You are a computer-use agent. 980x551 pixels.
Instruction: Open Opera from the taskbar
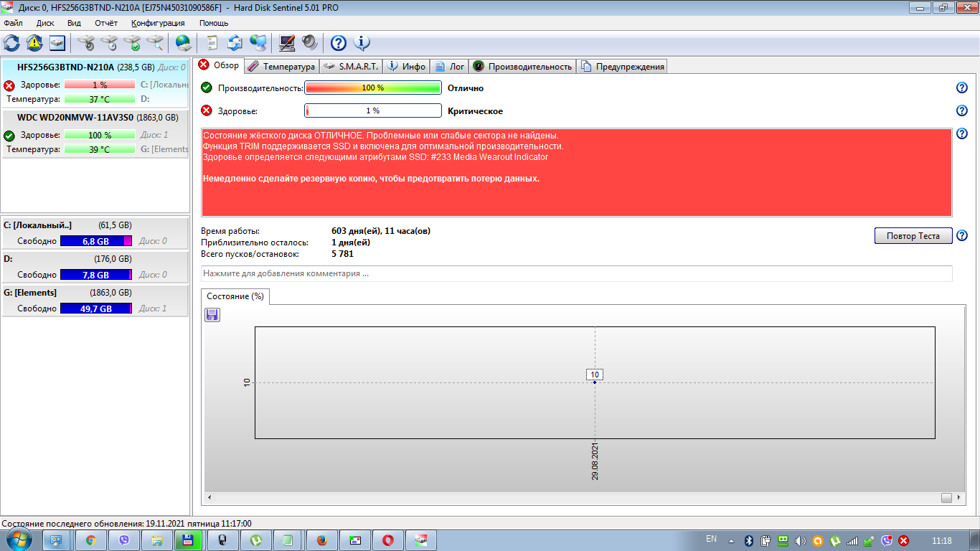pos(388,540)
